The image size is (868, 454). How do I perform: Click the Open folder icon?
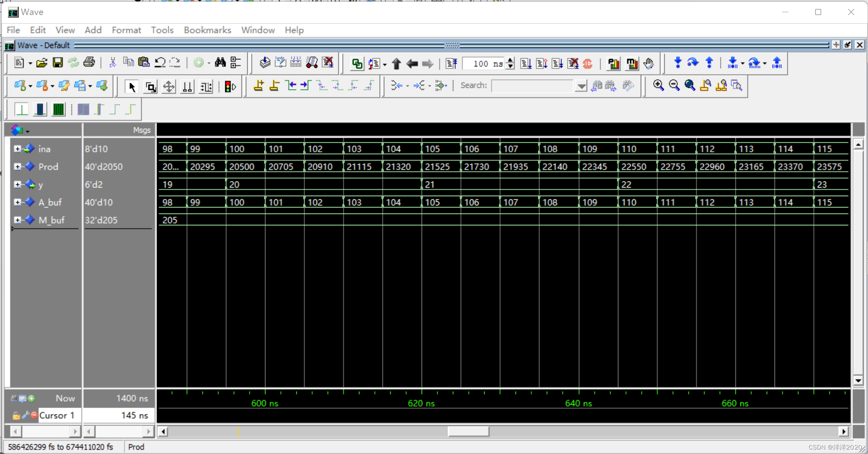(x=41, y=63)
